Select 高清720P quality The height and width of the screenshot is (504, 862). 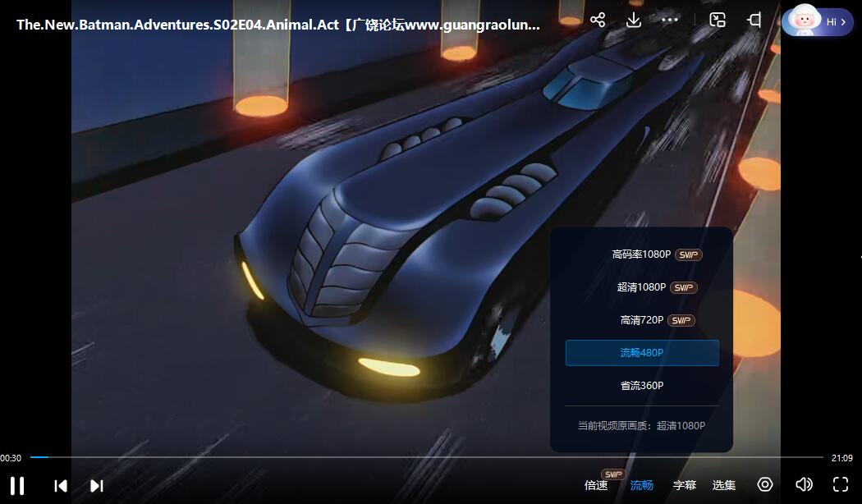[641, 320]
